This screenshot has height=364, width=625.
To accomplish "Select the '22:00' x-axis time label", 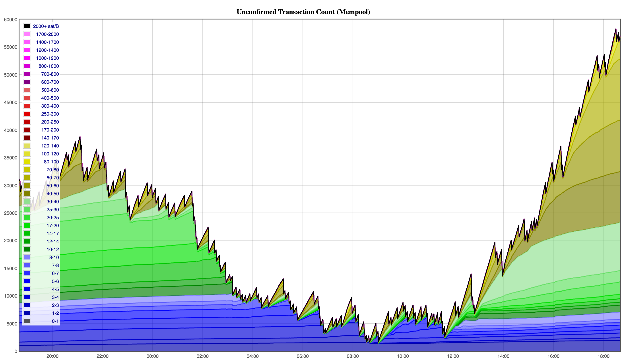I will click(x=102, y=356).
